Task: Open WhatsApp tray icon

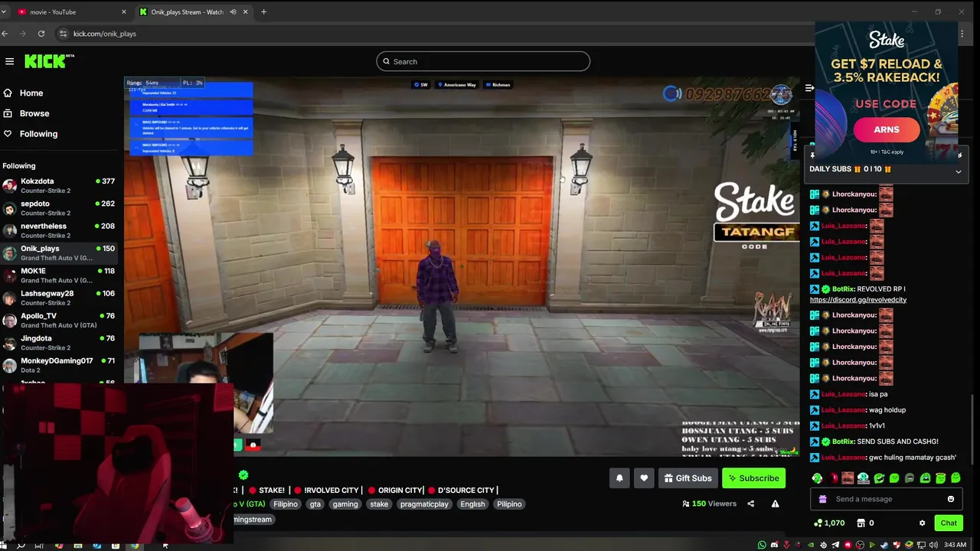Action: tap(762, 545)
